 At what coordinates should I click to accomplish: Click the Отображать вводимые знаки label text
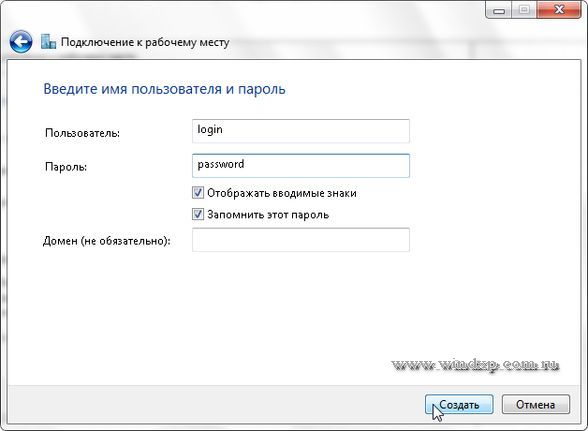click(x=282, y=193)
